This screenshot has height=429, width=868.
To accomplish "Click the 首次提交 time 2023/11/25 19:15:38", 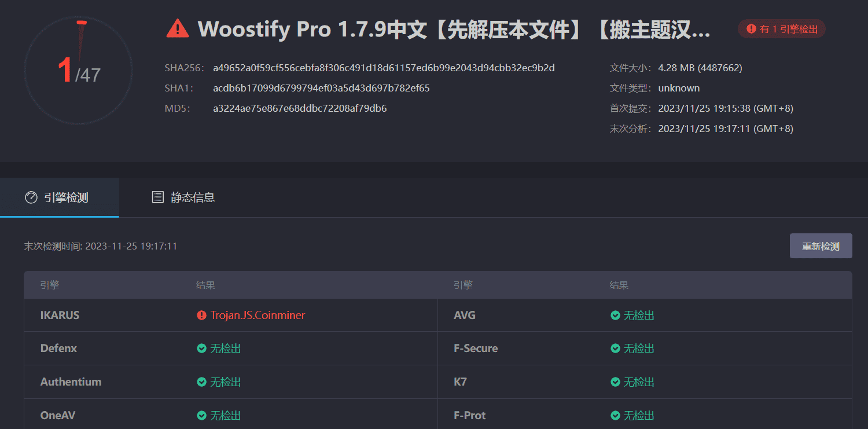I will tap(726, 108).
